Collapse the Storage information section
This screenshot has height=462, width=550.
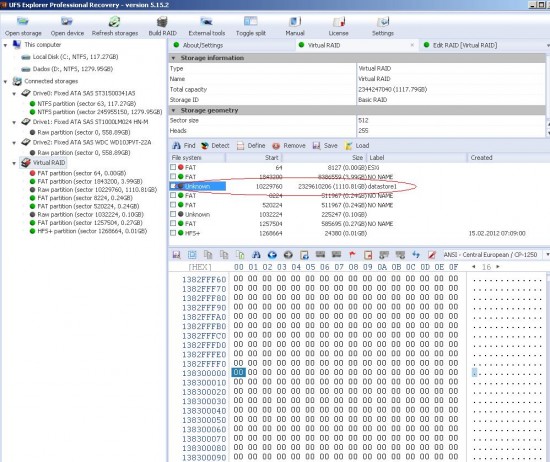[x=173, y=58]
